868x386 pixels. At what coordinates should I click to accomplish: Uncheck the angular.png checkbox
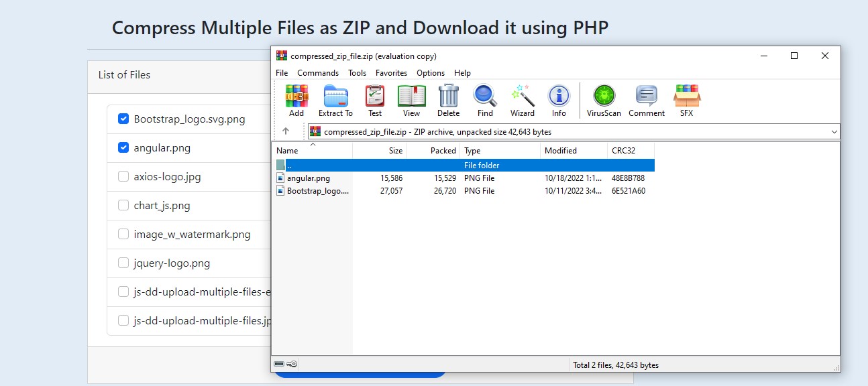pos(123,147)
